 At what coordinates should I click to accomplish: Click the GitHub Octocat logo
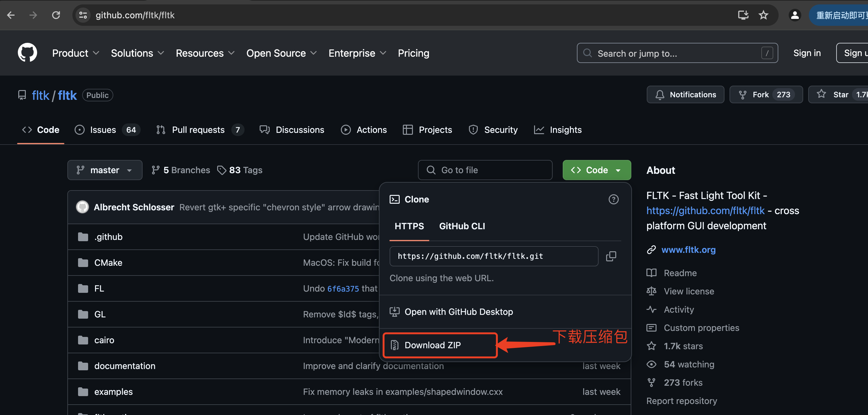tap(27, 53)
